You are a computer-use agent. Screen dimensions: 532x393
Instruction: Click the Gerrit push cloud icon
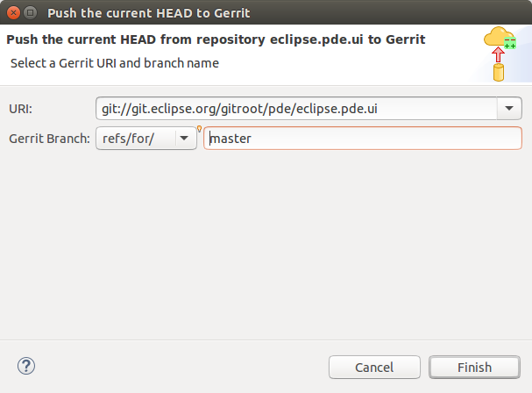(x=496, y=38)
